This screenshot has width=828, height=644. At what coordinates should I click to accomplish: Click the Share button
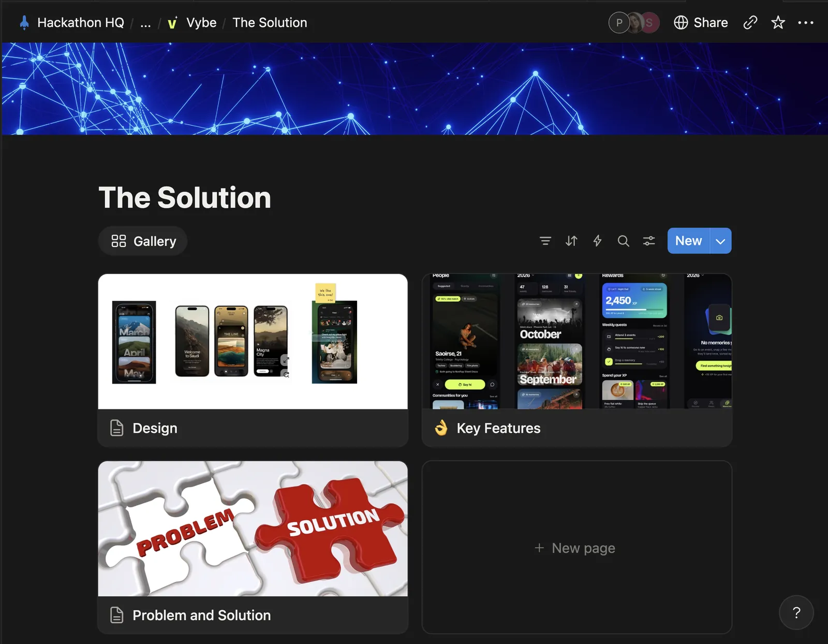(701, 23)
